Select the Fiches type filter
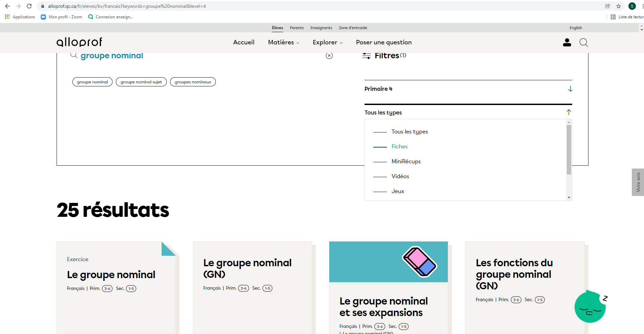Viewport: 644px width, 334px height. click(x=399, y=147)
